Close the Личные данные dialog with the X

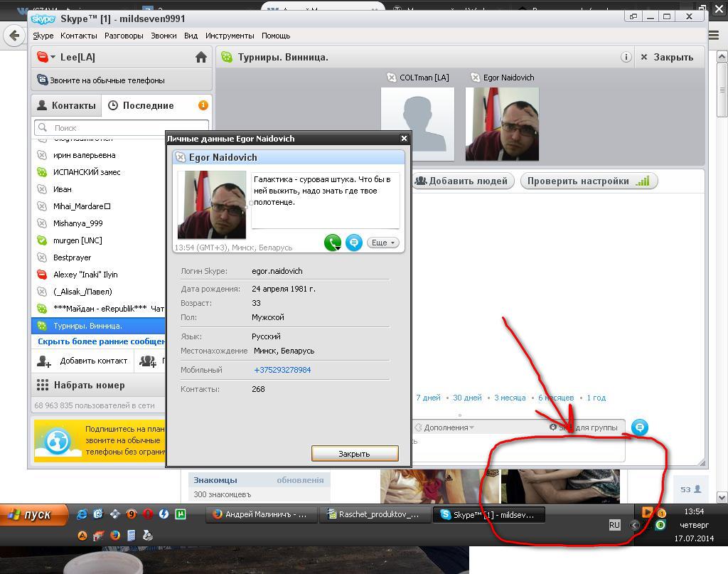[404, 139]
